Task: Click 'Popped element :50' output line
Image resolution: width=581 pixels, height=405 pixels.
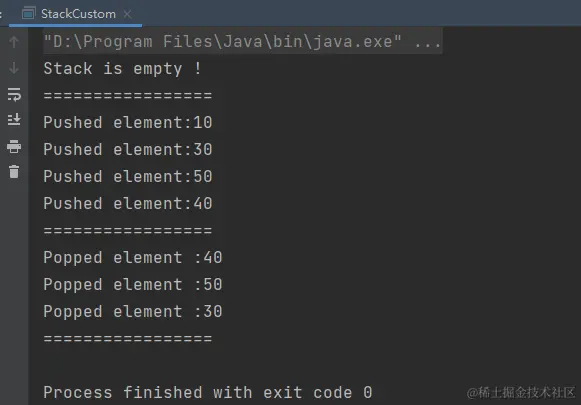Action: pyautogui.click(x=133, y=285)
